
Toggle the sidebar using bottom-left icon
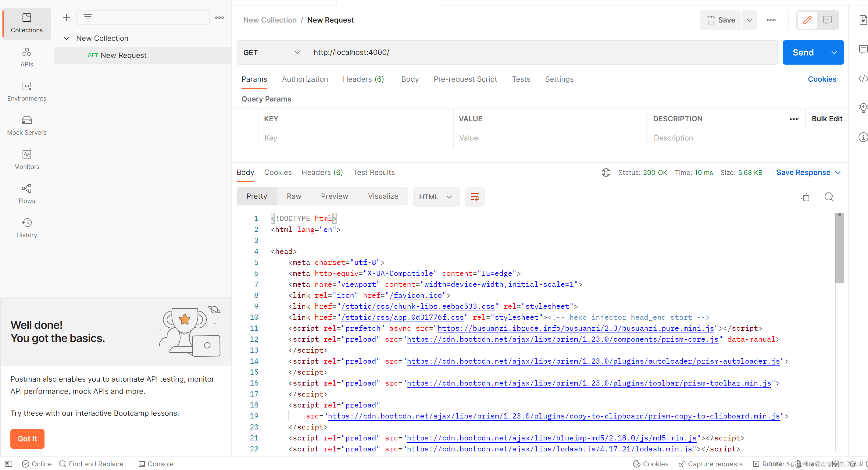pos(9,464)
